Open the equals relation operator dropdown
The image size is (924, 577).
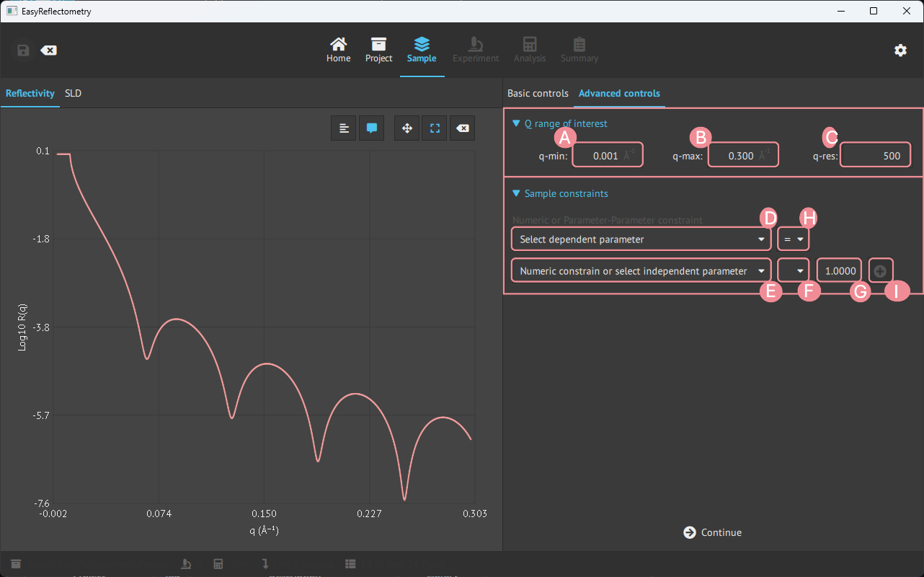793,239
